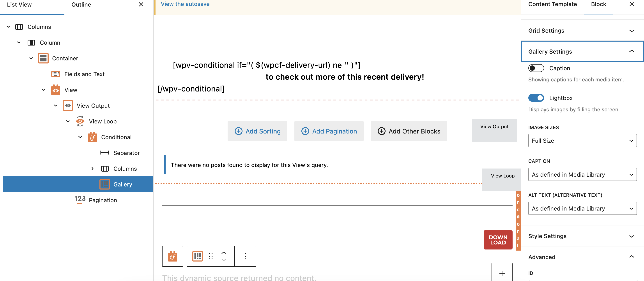Enable the Caption toggle

tap(536, 68)
